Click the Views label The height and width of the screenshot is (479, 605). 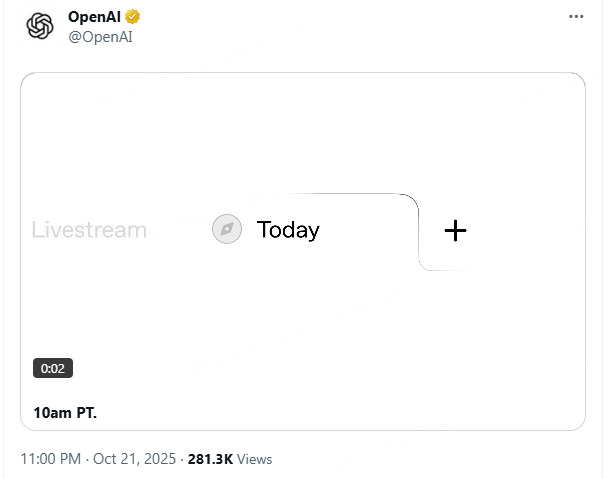coord(255,459)
